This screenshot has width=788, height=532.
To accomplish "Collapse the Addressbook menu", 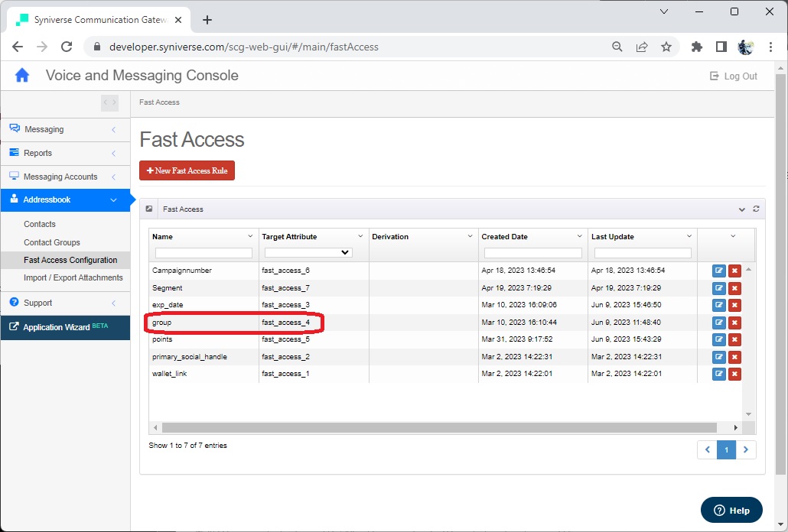I will (x=65, y=199).
